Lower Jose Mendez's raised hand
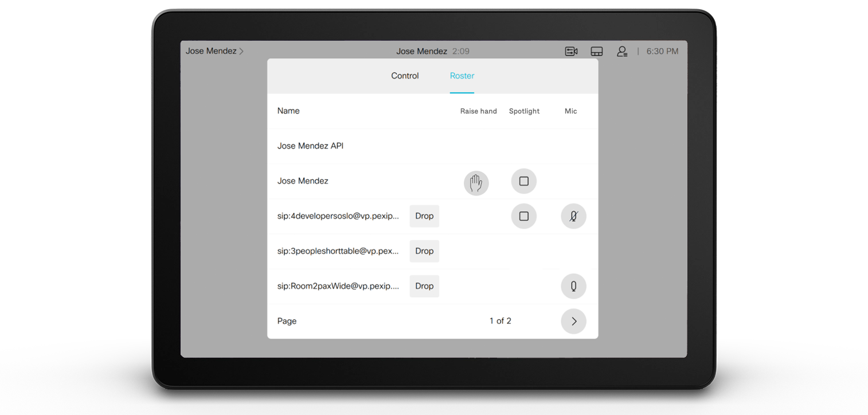This screenshot has height=415, width=868. coord(476,183)
